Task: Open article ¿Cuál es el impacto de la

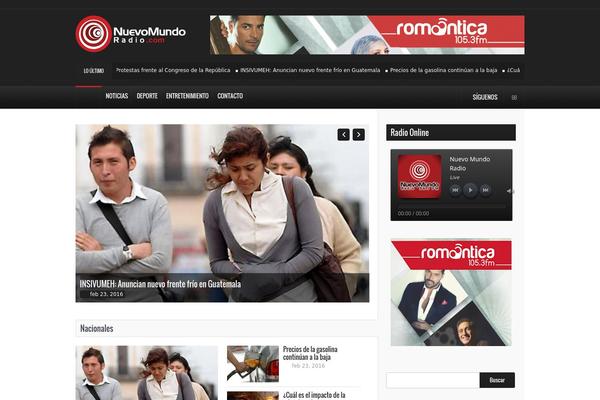Action: click(x=314, y=395)
